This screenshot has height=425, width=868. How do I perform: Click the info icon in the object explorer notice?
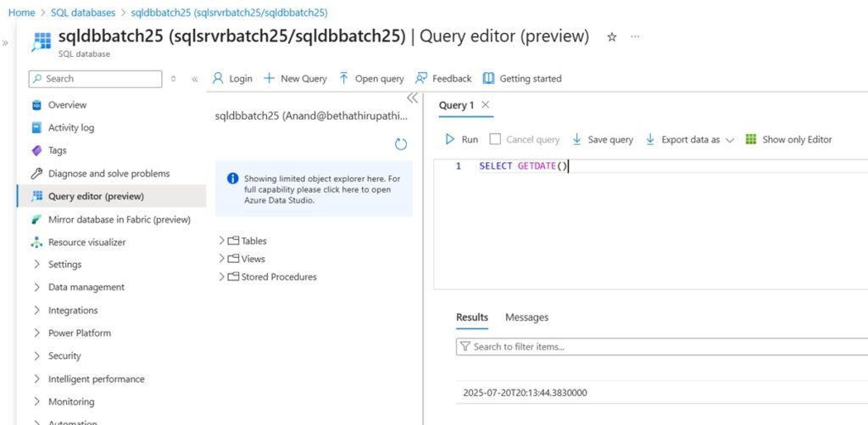(233, 178)
